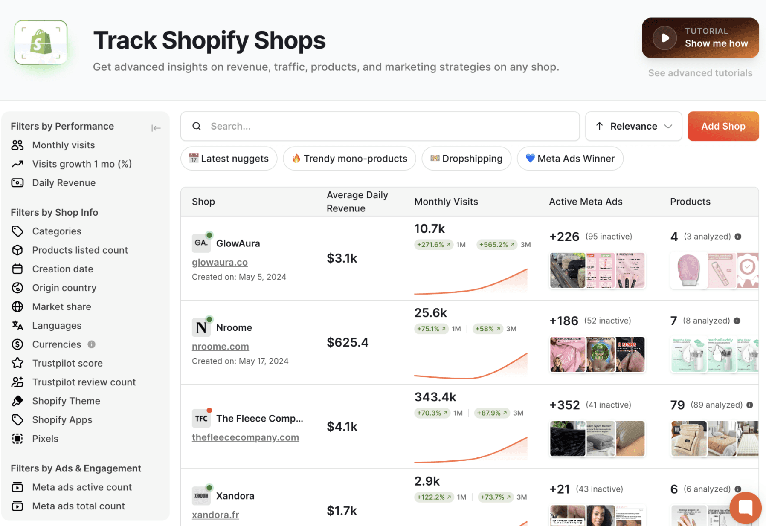The image size is (766, 532).
Task: Click GlowAura's +271.6% 1M growth badge
Action: [x=434, y=245]
